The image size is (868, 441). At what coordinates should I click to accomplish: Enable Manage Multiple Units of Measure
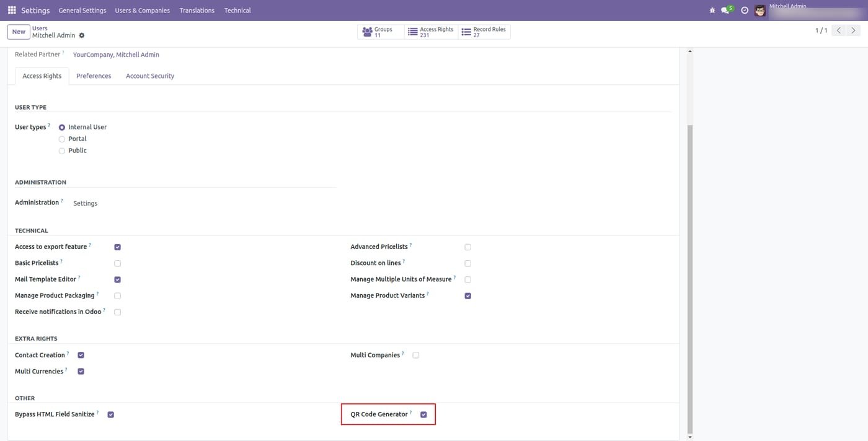point(468,280)
